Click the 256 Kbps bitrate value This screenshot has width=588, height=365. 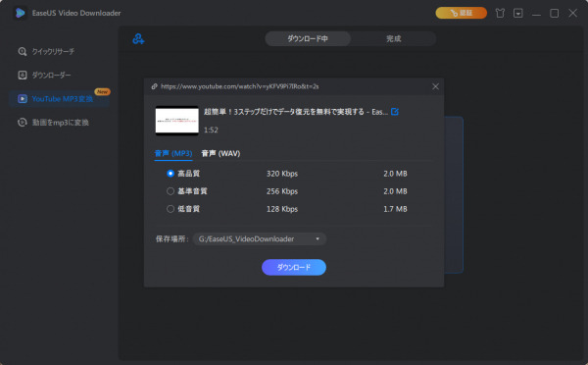point(282,191)
